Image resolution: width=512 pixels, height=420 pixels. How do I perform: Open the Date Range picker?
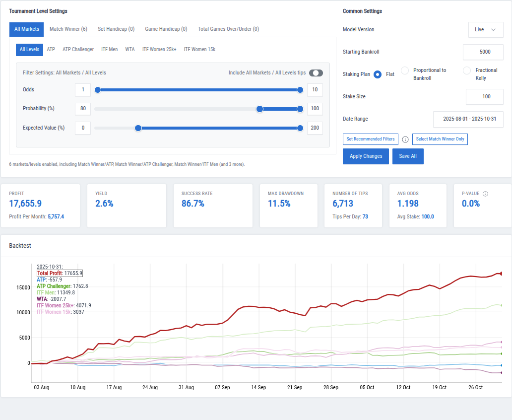pos(468,119)
